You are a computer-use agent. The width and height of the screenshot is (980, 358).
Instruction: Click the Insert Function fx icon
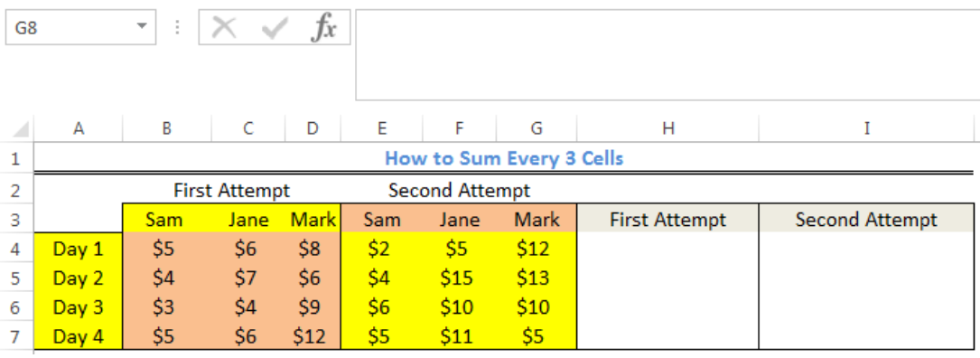click(x=323, y=27)
